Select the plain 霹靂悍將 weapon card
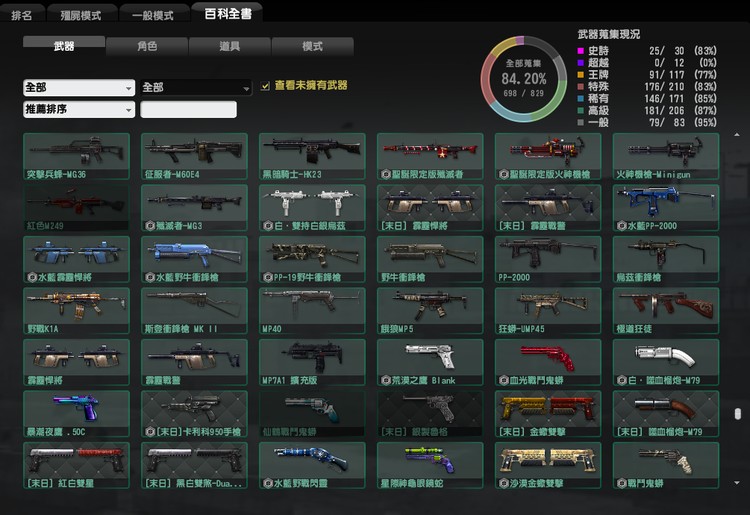The height and width of the screenshot is (515, 750). [x=77, y=362]
